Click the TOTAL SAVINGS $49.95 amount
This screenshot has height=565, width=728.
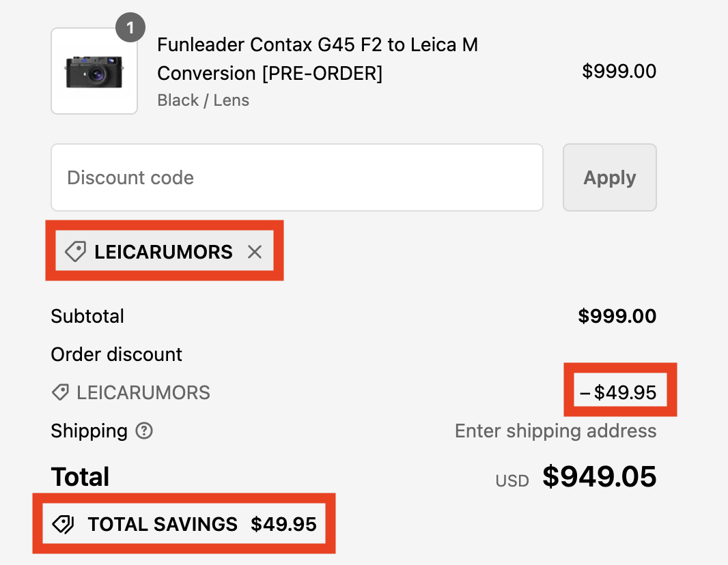(x=283, y=524)
